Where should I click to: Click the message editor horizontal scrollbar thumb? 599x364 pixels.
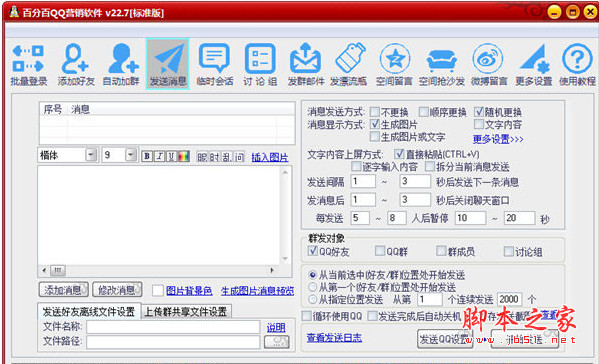coord(58,270)
